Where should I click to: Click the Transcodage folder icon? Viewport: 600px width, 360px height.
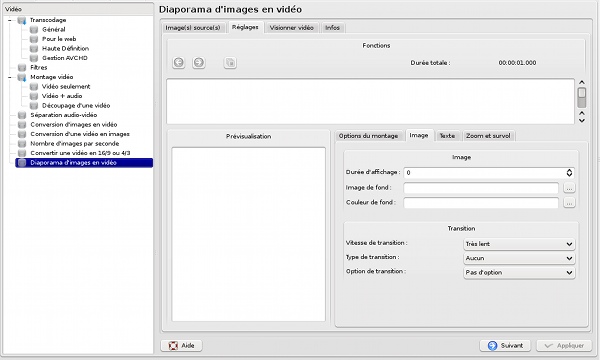(x=22, y=20)
